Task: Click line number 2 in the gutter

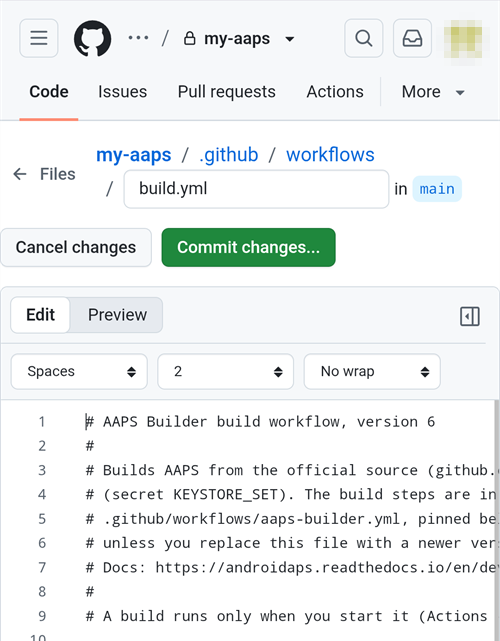Action: tap(42, 446)
